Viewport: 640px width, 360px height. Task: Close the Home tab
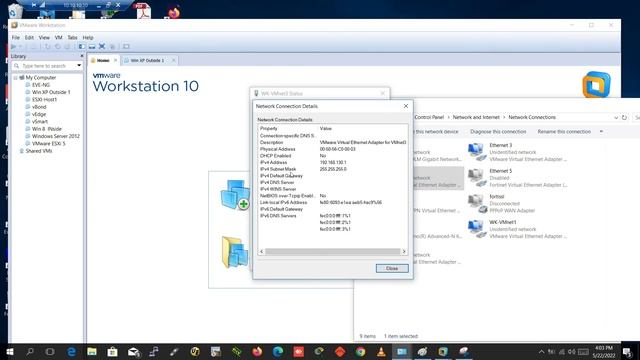[x=116, y=60]
